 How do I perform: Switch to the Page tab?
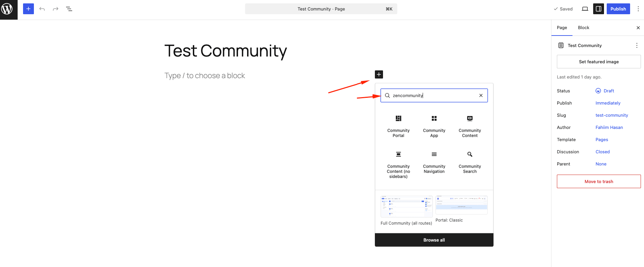pyautogui.click(x=562, y=28)
